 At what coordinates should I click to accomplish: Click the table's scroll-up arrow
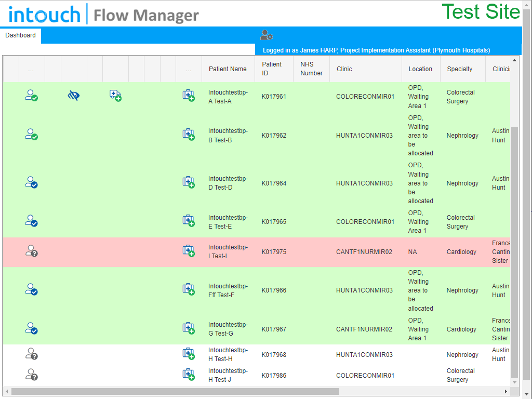(x=514, y=60)
